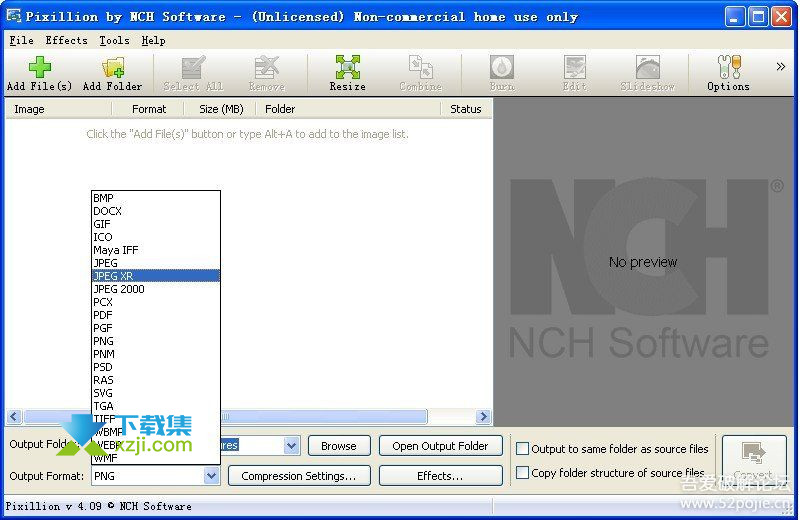Open the Tools menu

(x=114, y=40)
